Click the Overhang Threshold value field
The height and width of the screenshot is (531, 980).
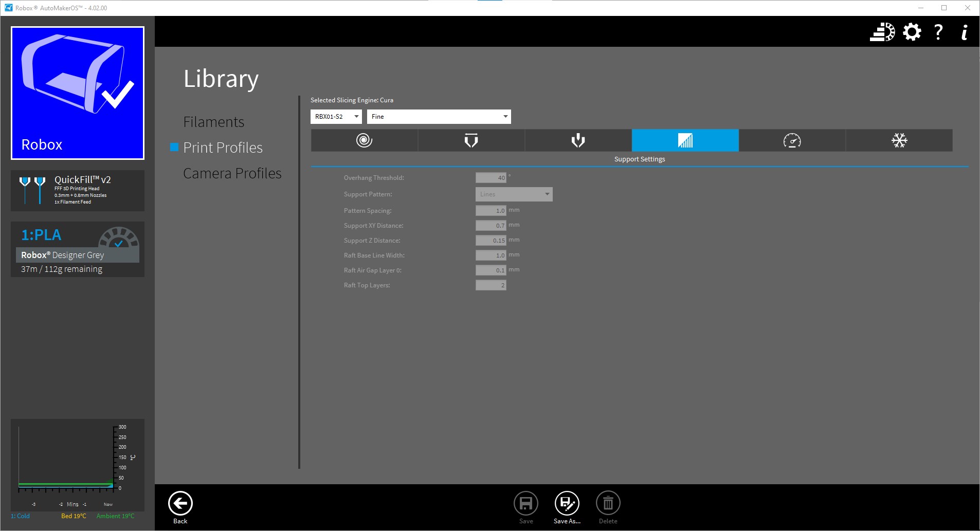coord(491,178)
